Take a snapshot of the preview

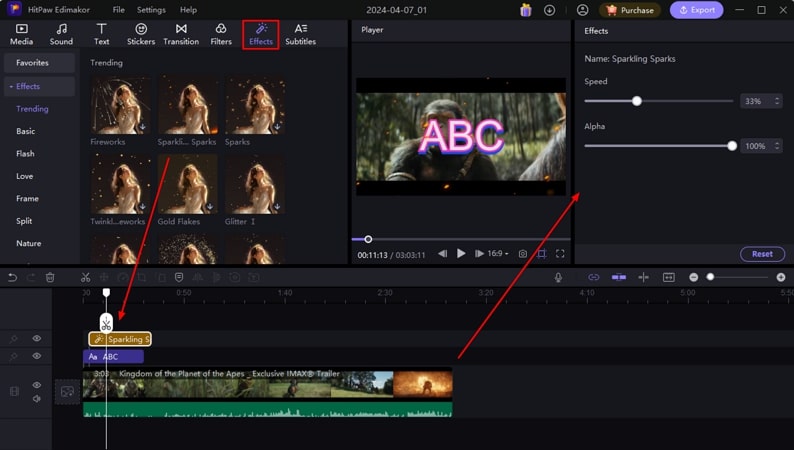(x=523, y=254)
